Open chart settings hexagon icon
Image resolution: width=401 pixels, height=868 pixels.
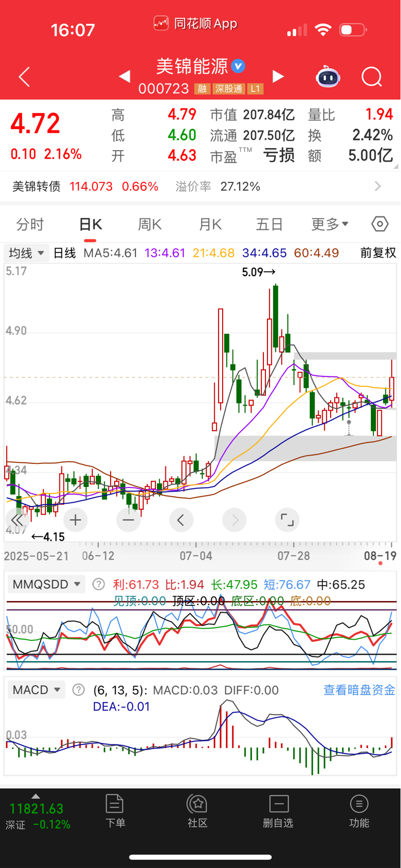click(x=380, y=224)
